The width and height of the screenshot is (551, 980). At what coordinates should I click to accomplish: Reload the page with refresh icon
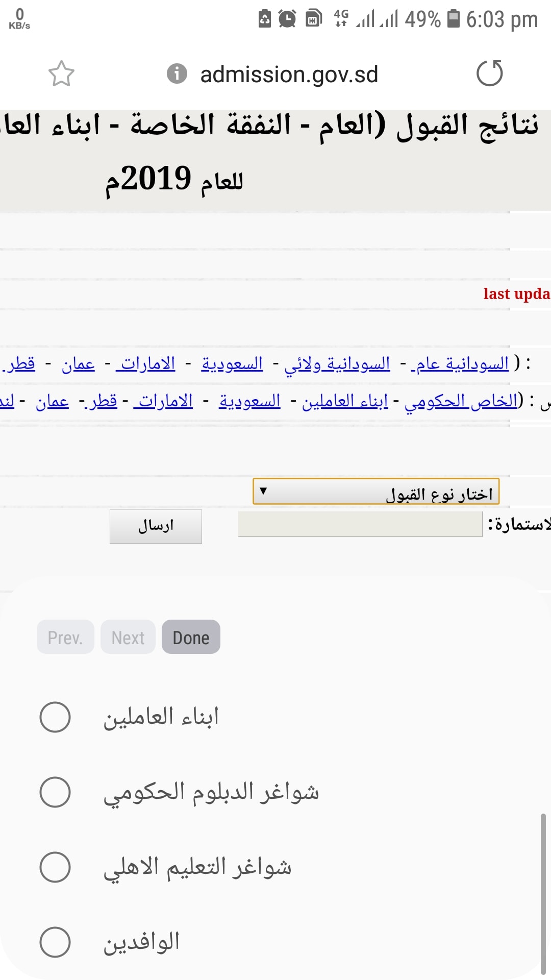490,73
